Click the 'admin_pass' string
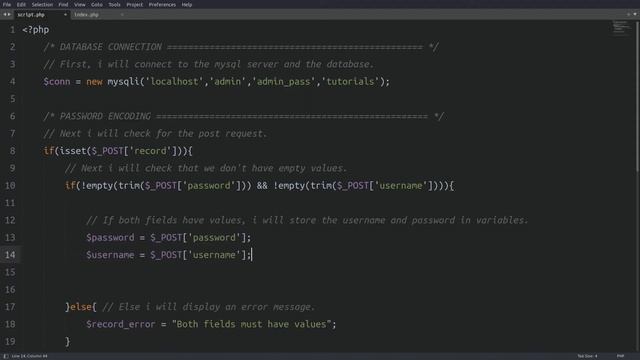 284,82
